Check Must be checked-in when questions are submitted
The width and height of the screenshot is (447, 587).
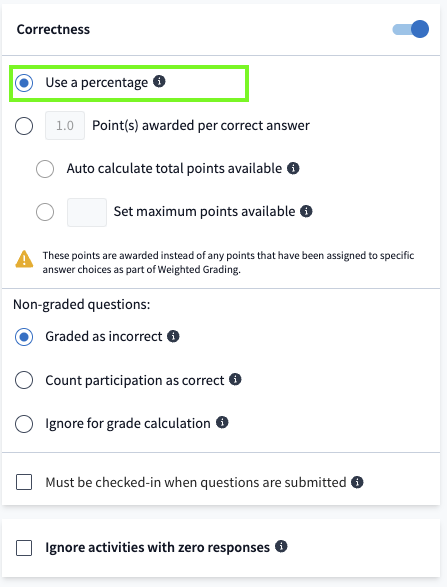[x=24, y=482]
